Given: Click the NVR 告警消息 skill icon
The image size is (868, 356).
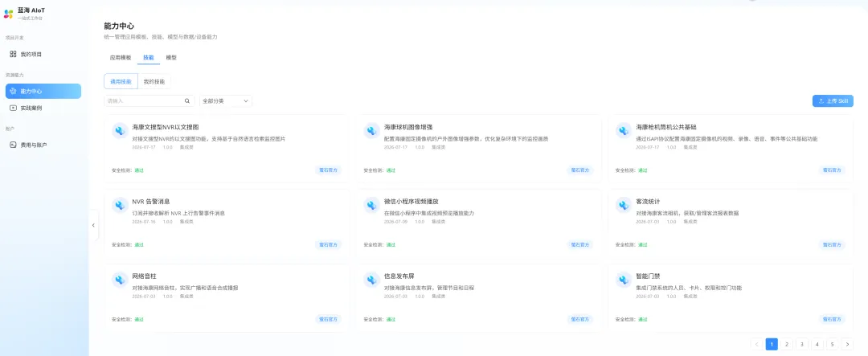Looking at the screenshot, I should click(x=120, y=205).
